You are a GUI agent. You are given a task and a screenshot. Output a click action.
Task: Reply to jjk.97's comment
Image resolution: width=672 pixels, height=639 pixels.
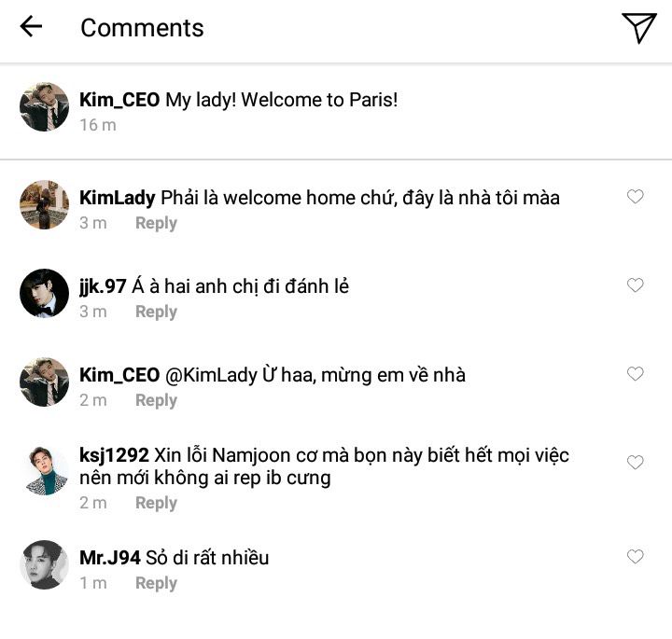[156, 313]
